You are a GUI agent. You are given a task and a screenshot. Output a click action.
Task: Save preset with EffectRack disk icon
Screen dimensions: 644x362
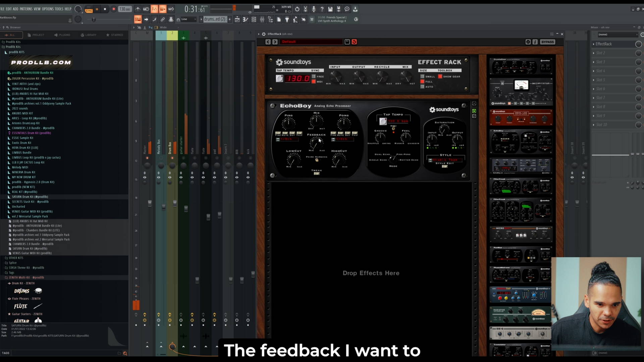(347, 42)
